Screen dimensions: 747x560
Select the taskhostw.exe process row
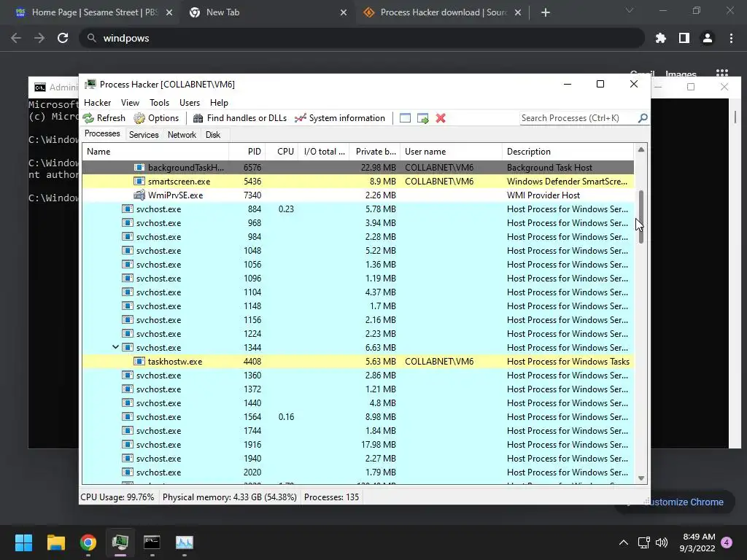pos(357,362)
